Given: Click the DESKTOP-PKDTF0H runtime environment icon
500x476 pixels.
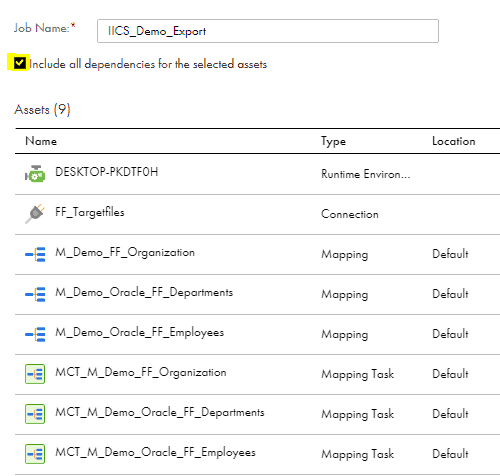Looking at the screenshot, I should [35, 174].
